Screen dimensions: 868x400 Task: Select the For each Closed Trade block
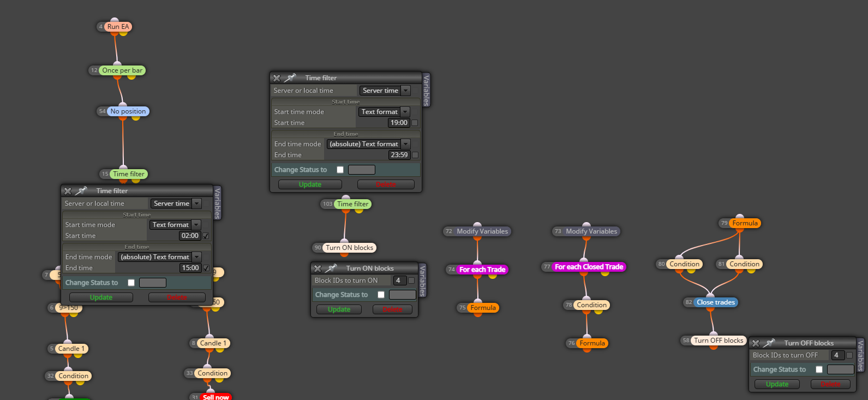point(589,267)
